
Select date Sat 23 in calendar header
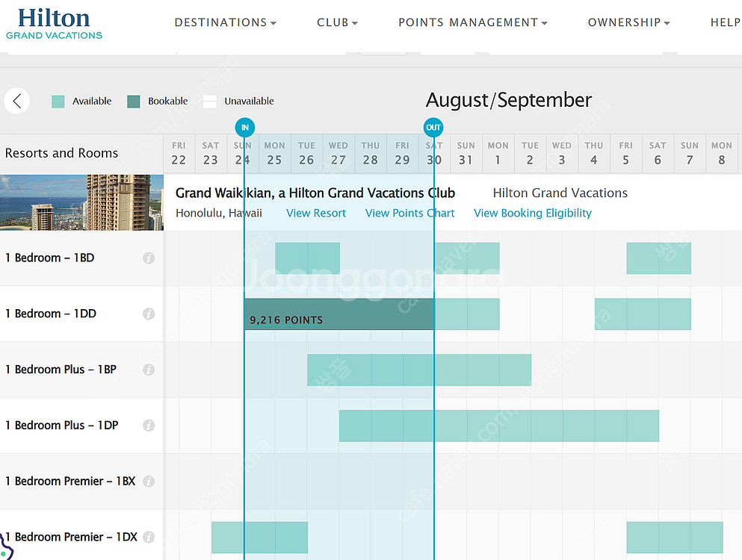point(211,153)
